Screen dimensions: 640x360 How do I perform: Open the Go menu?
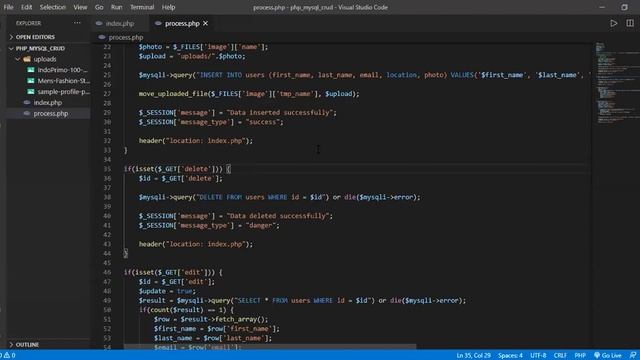point(99,7)
